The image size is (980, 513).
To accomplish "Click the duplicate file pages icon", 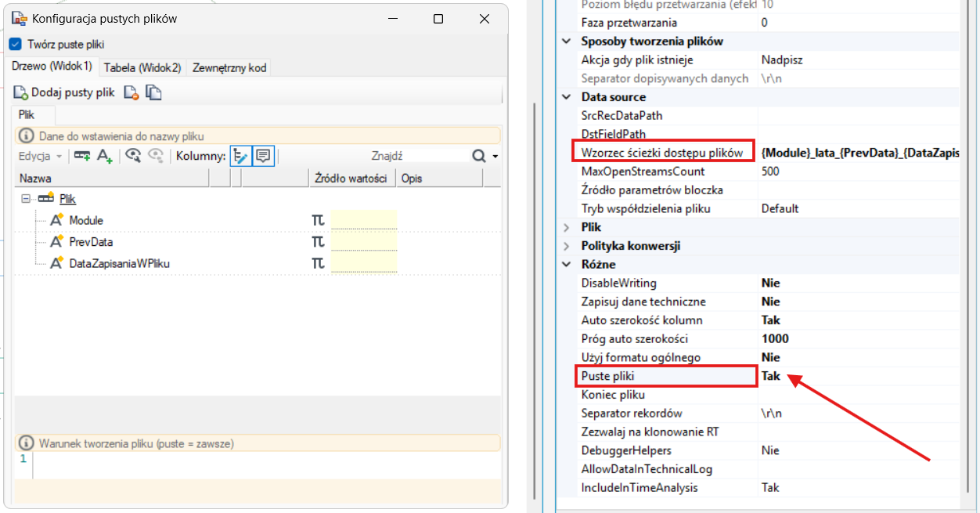I will point(154,92).
